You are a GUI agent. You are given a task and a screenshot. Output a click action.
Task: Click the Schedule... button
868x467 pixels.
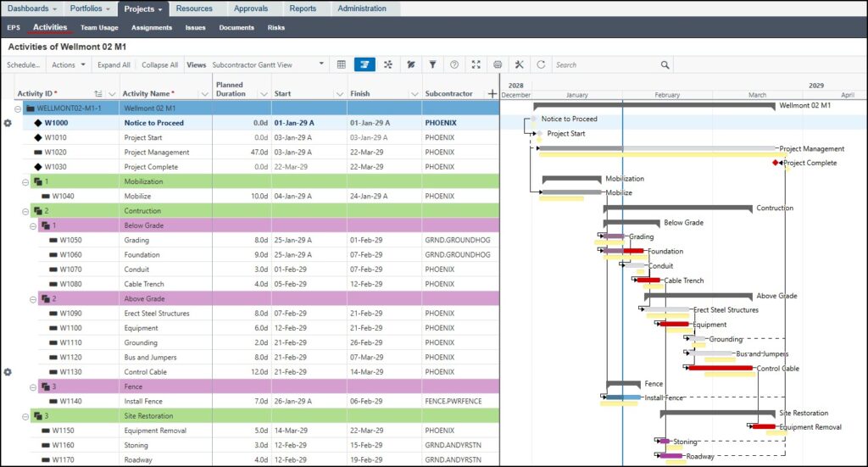click(23, 64)
